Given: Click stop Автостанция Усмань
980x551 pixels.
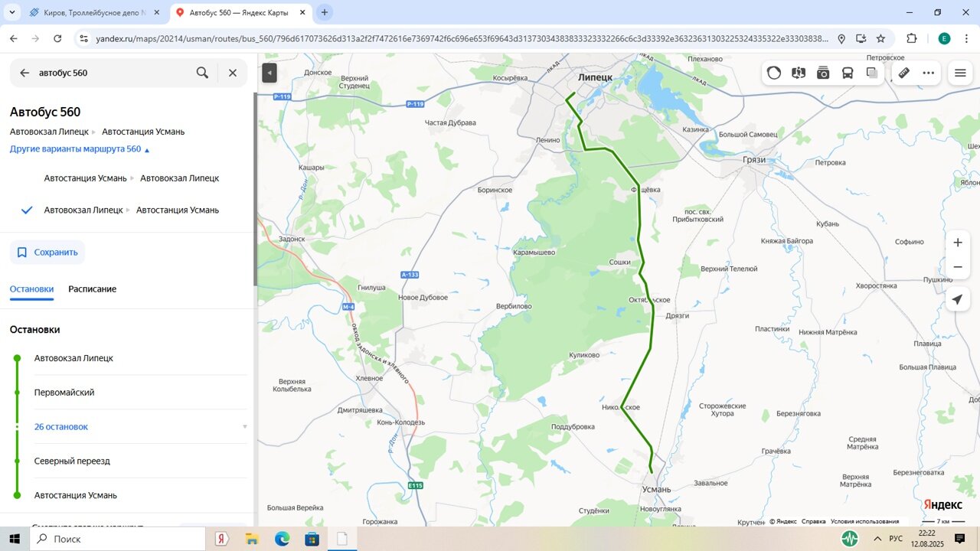Looking at the screenshot, I should click(x=76, y=495).
